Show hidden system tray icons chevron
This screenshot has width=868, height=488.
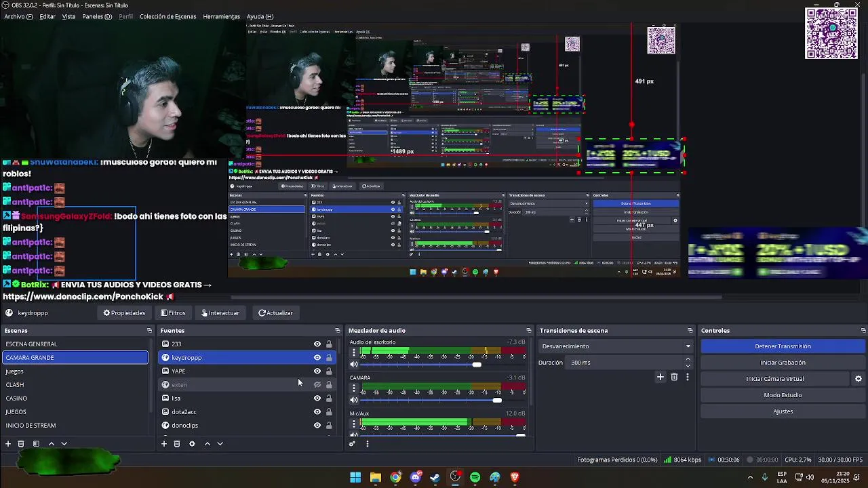point(750,477)
